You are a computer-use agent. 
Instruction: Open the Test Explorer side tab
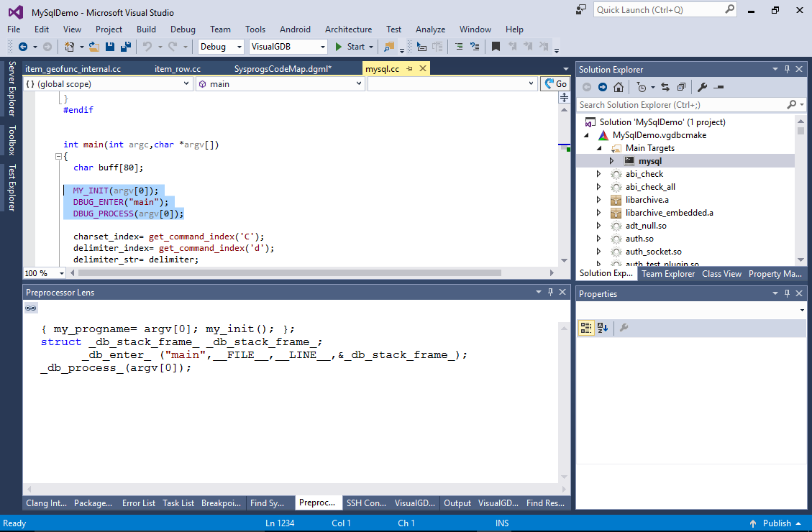pos(12,188)
